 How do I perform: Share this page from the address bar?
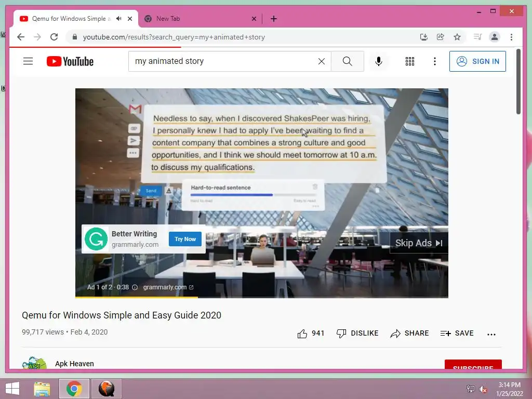[x=441, y=37]
